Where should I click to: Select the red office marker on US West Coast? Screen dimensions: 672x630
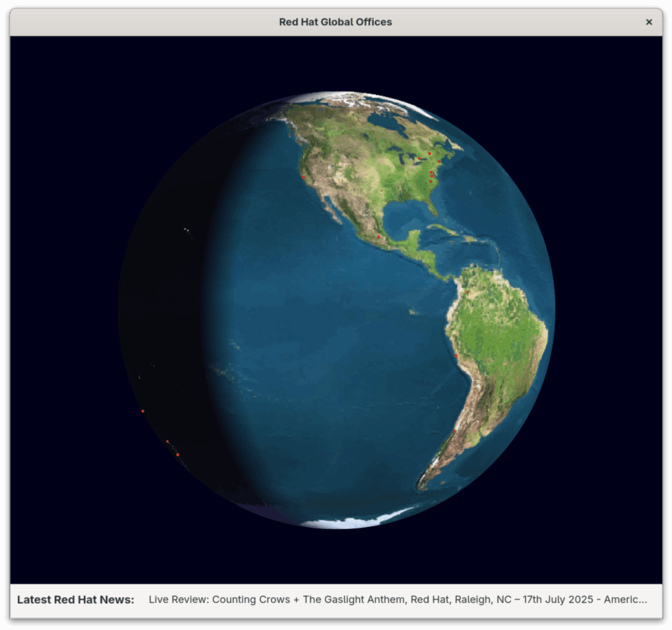(x=303, y=177)
